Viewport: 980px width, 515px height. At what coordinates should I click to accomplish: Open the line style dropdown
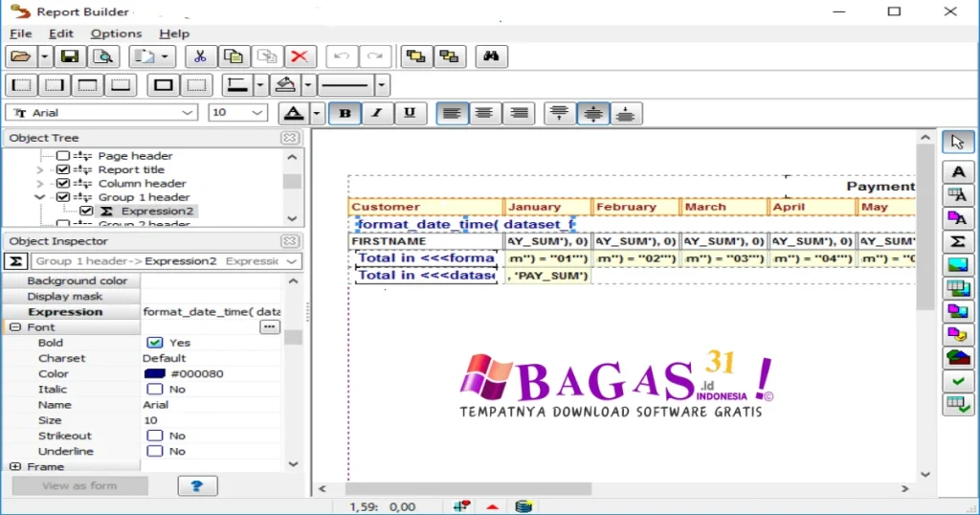tap(381, 85)
